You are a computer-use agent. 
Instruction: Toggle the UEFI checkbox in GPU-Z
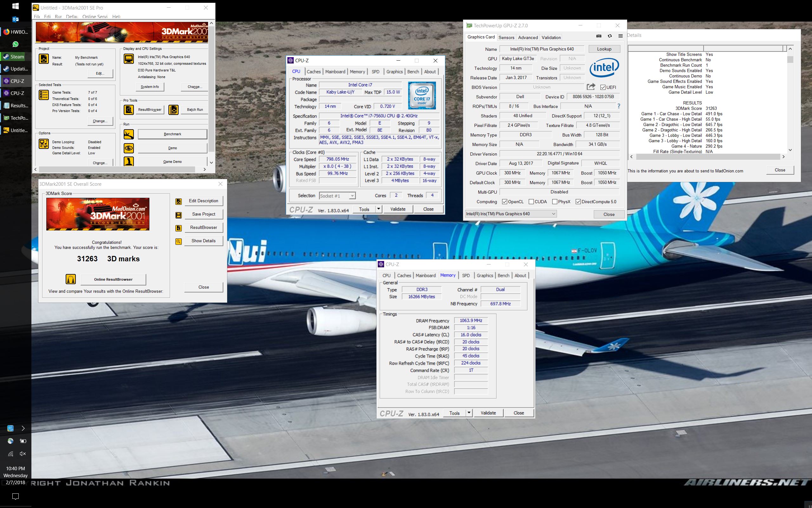coord(603,87)
